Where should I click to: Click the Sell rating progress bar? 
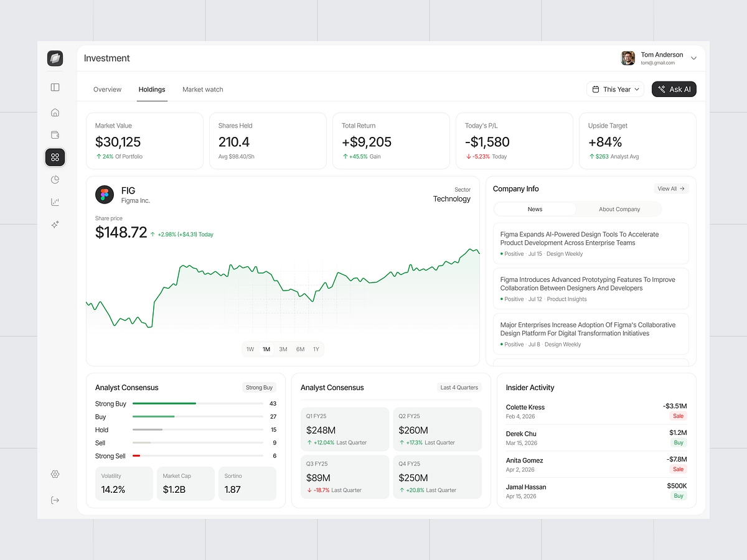(197, 443)
